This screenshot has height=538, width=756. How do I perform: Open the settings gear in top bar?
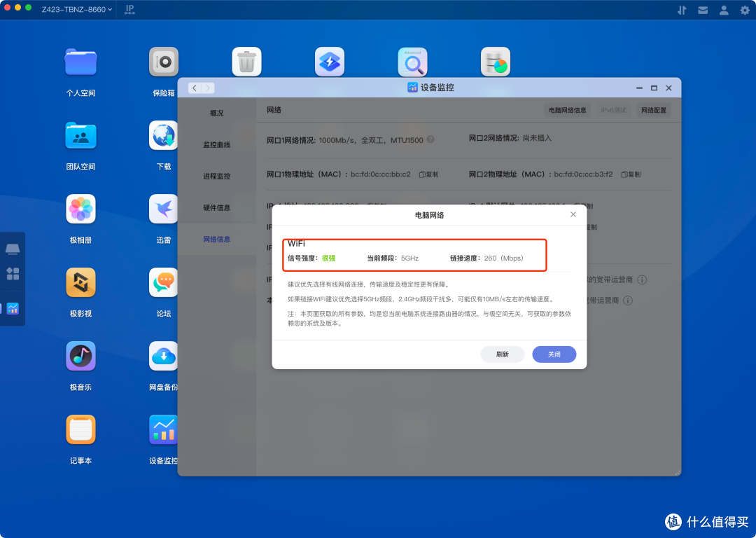[x=745, y=10]
